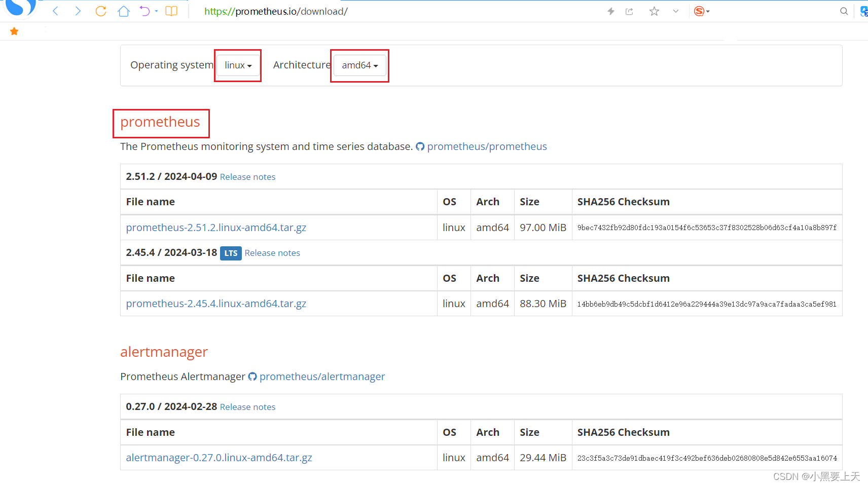This screenshot has width=868, height=486.
Task: Click the GitHub icon beside prometheus/prometheus
Action: coord(420,146)
